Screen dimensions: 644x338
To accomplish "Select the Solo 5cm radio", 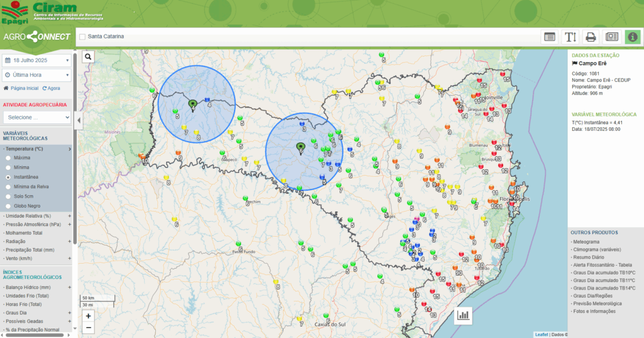I will (8, 196).
